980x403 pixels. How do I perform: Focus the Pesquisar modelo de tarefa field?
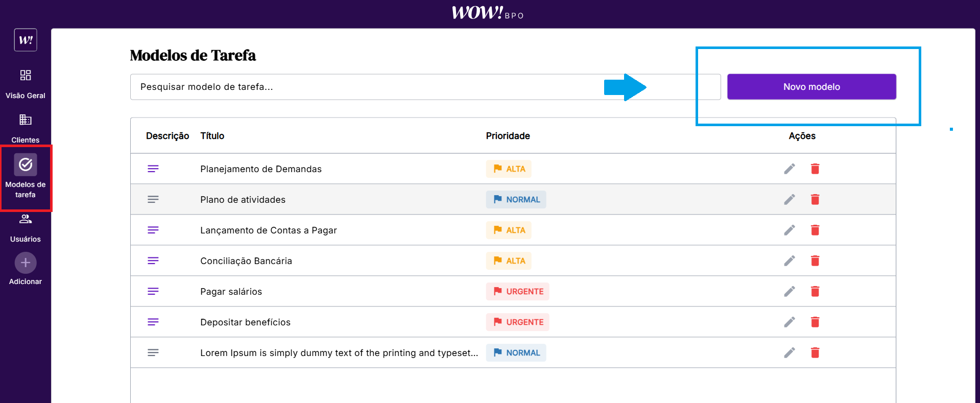pyautogui.click(x=357, y=87)
